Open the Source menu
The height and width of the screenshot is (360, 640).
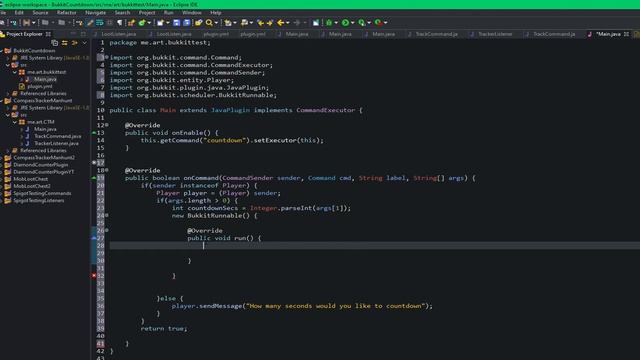40,13
